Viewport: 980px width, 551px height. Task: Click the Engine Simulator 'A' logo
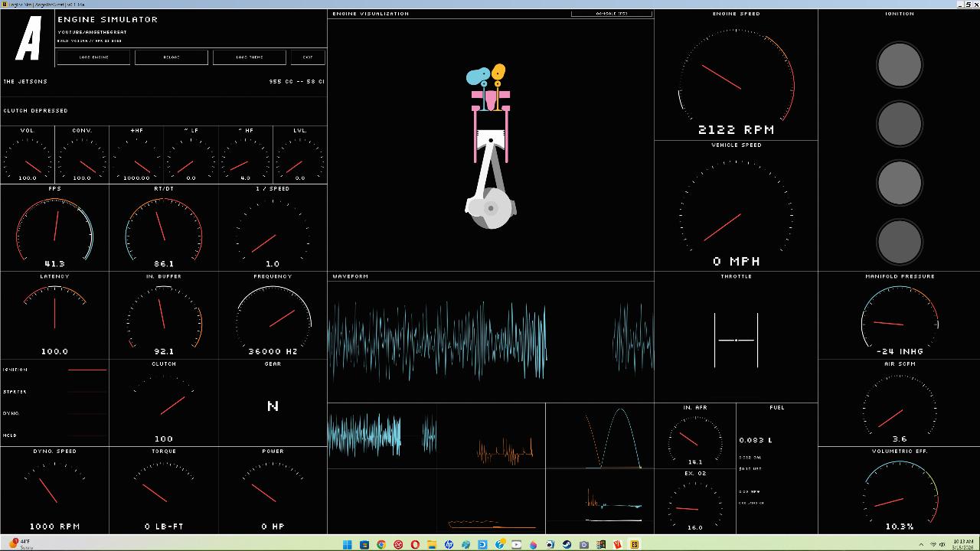pyautogui.click(x=28, y=40)
